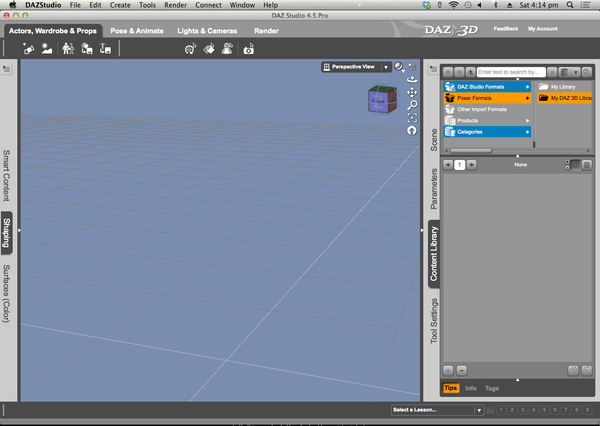This screenshot has width=600, height=426.
Task: Go to previous page arrow in Content Library
Action: point(448,165)
